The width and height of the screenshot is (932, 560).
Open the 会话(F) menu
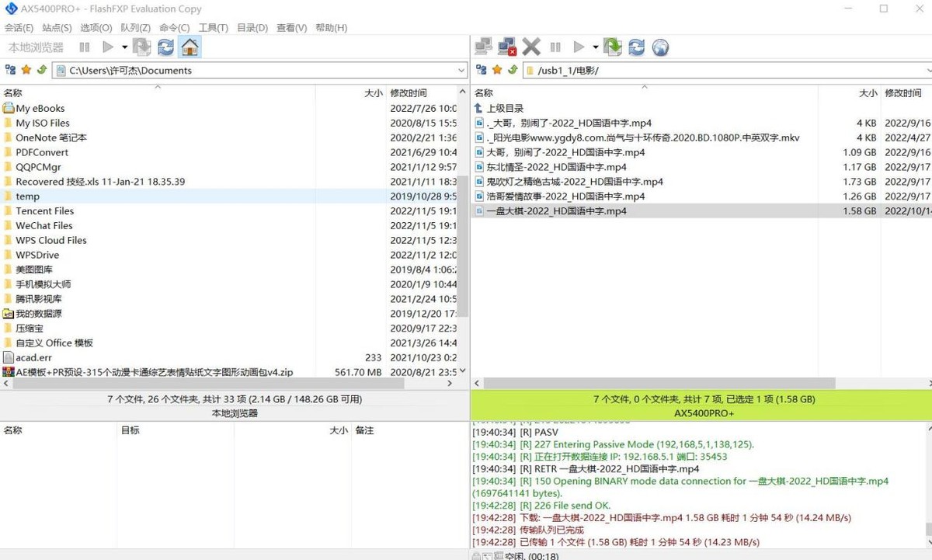[x=19, y=27]
